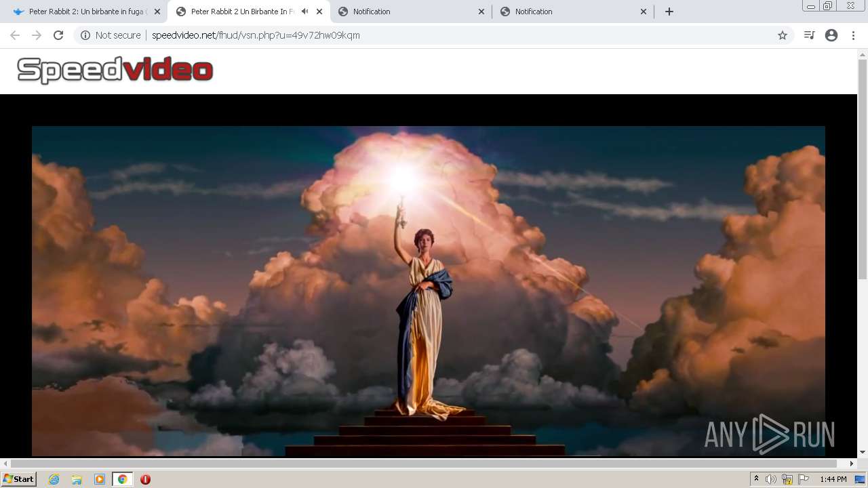868x488 pixels.
Task: Go back to the previous page
Action: (x=15, y=35)
